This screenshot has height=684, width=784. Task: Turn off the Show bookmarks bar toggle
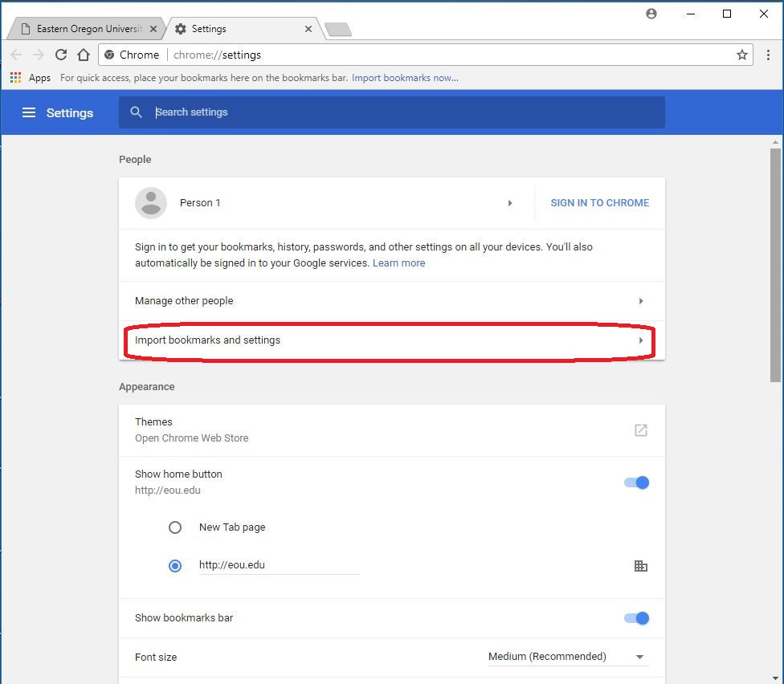(637, 618)
